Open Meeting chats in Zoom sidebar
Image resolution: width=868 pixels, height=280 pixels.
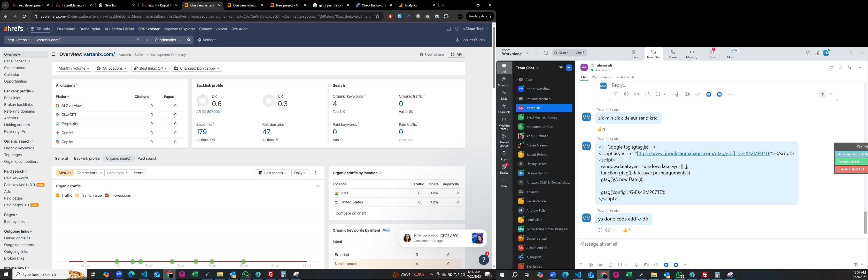tap(504, 124)
